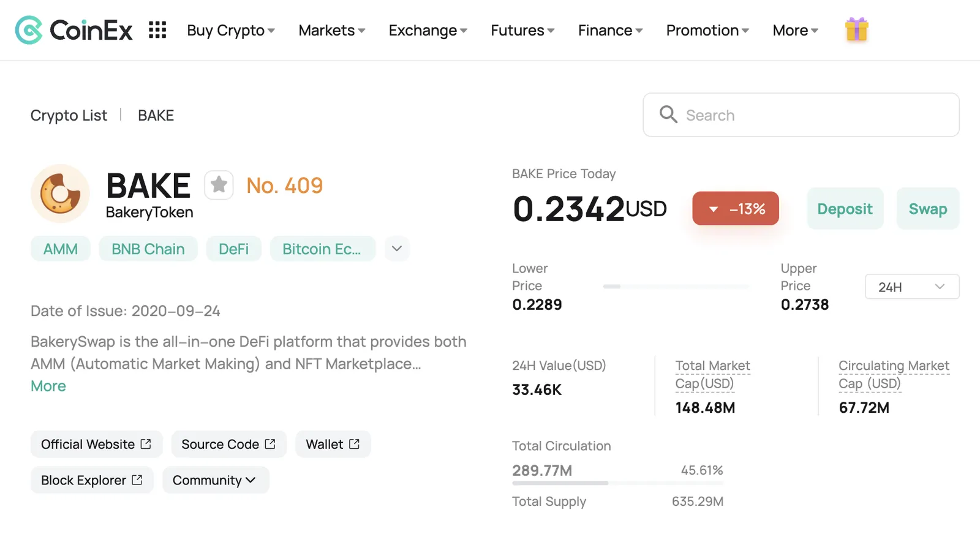Click the red down-arrow in -13% badge
The width and height of the screenshot is (980, 553).
[714, 209]
